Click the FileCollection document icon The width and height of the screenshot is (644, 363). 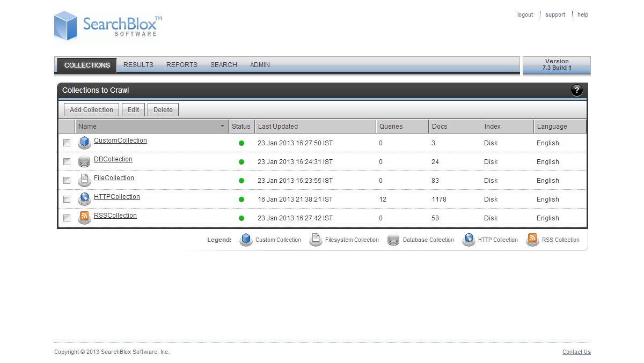[84, 180]
